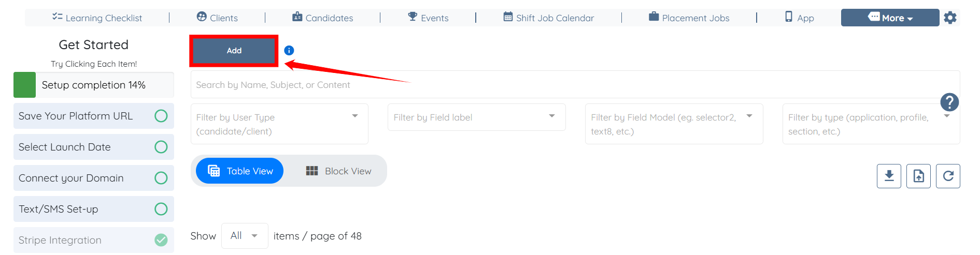This screenshot has width=980, height=255.
Task: Go to the Shift Job Calendar tab
Action: coord(549,18)
